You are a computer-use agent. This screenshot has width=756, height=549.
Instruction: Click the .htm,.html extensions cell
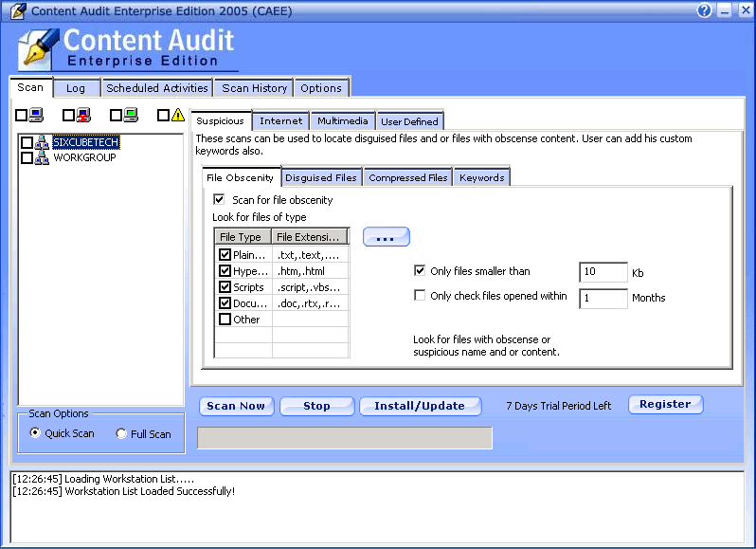[311, 270]
